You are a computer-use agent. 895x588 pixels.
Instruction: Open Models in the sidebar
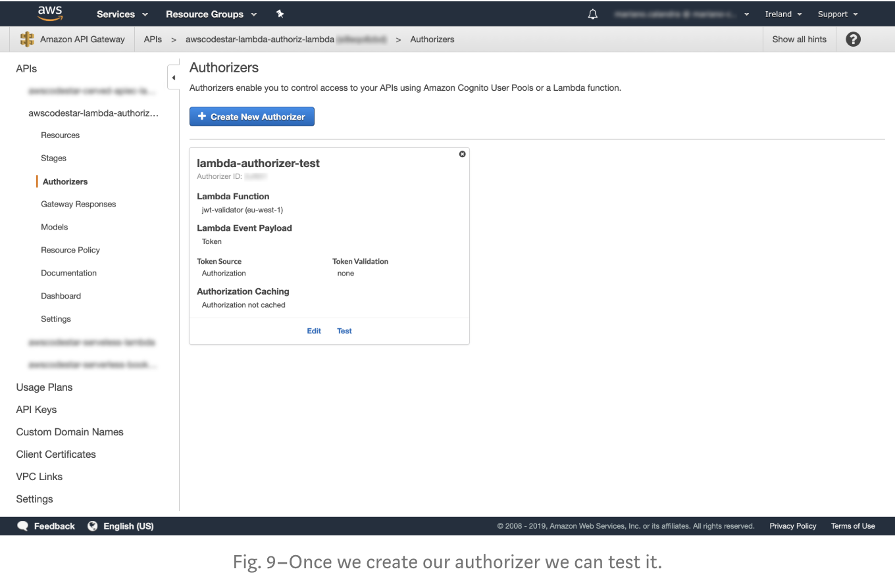point(54,227)
